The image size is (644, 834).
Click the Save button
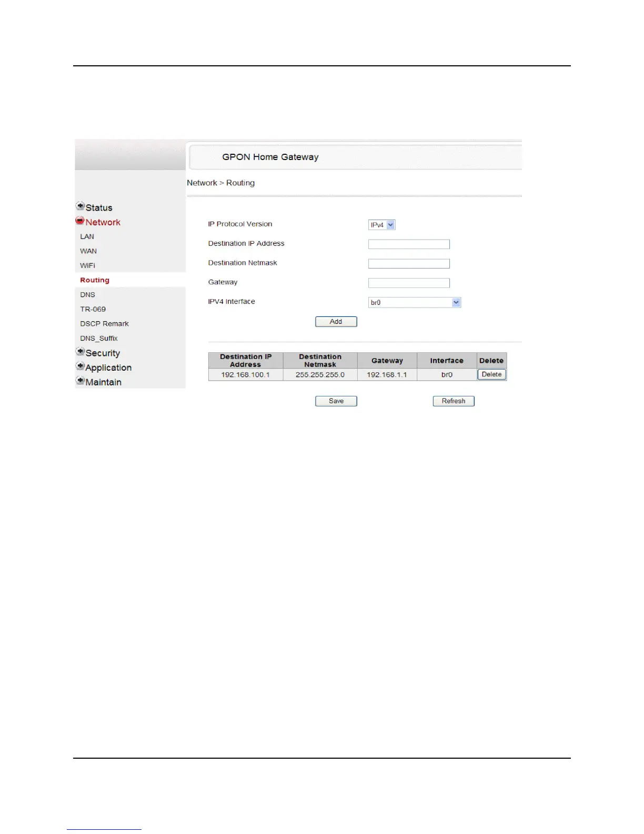336,401
